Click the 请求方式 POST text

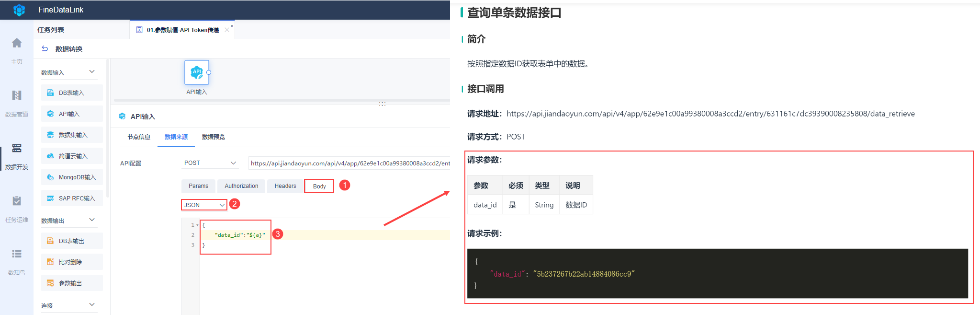click(x=496, y=137)
